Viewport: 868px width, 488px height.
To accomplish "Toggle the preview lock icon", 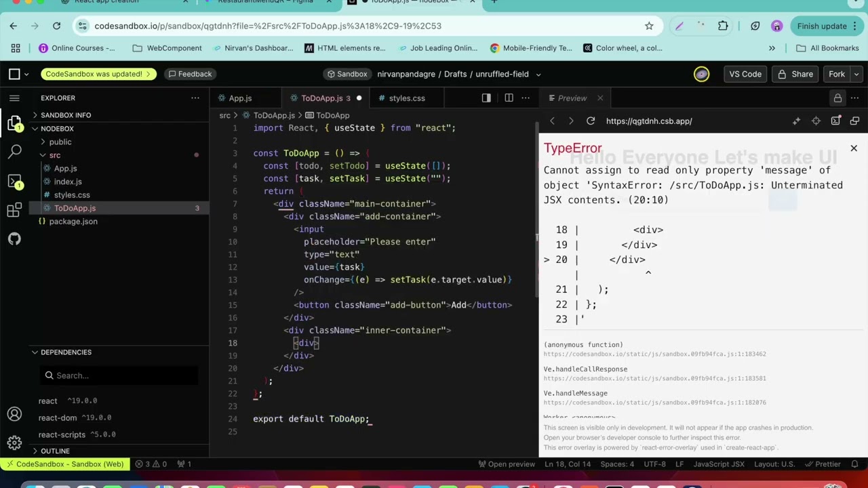I will [838, 98].
